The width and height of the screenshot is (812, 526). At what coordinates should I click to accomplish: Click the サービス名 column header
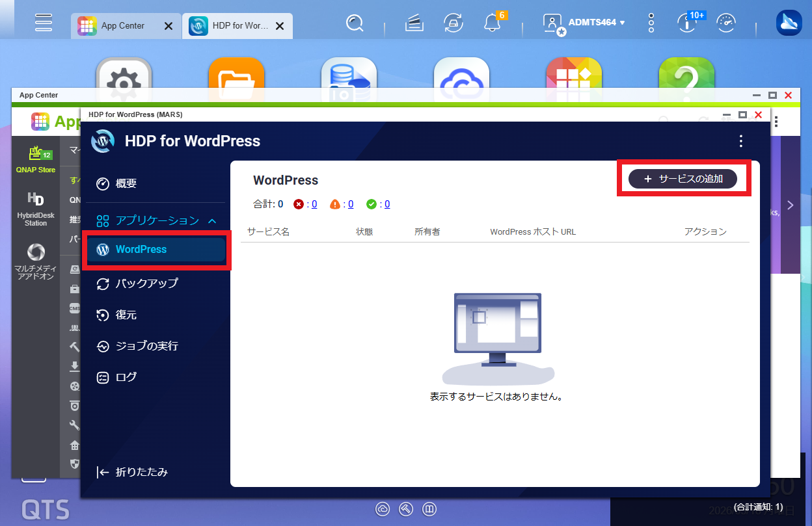(268, 231)
